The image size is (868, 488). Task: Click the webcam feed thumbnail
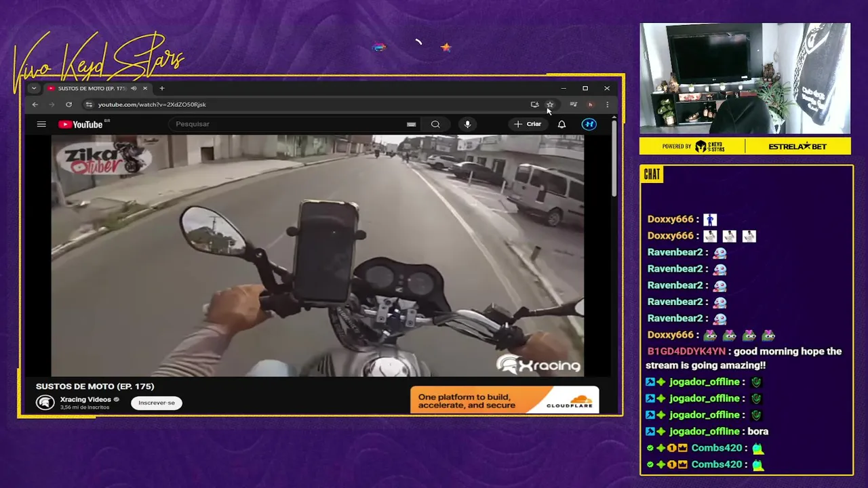745,79
